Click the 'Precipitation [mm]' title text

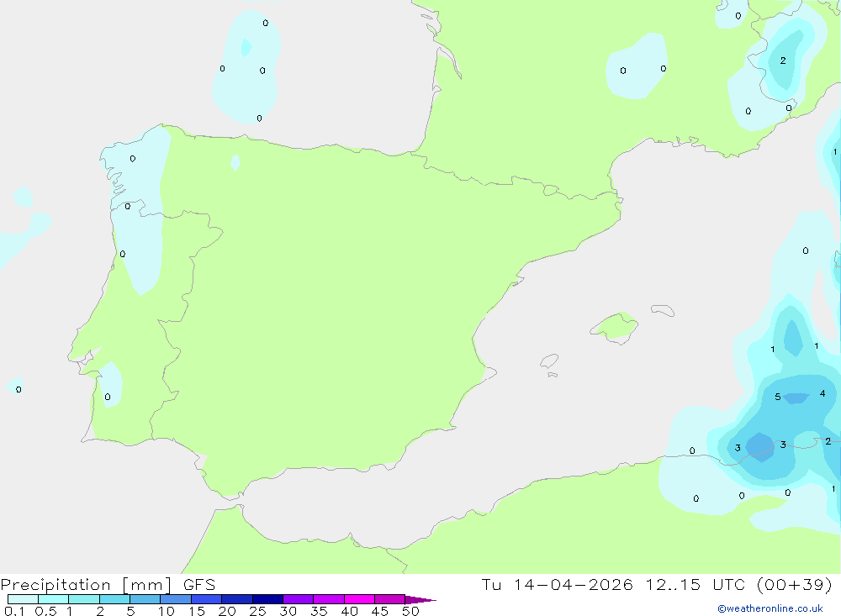pos(87,585)
